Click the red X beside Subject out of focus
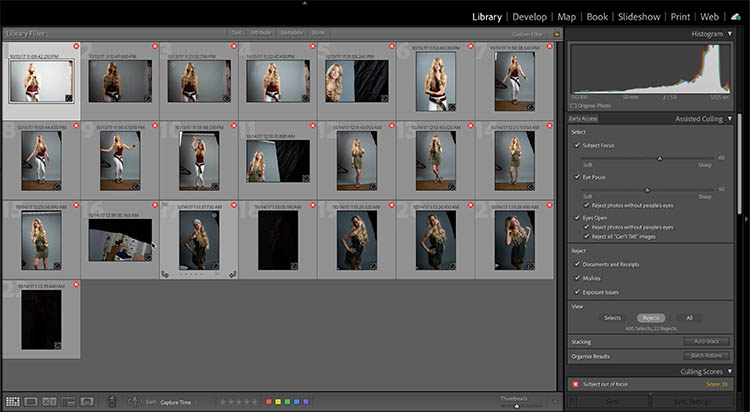 (575, 384)
